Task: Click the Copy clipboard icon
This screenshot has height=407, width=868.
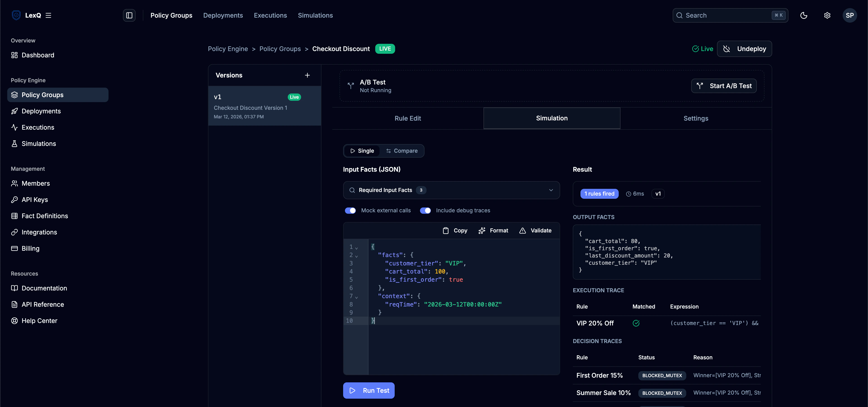Action: click(446, 231)
